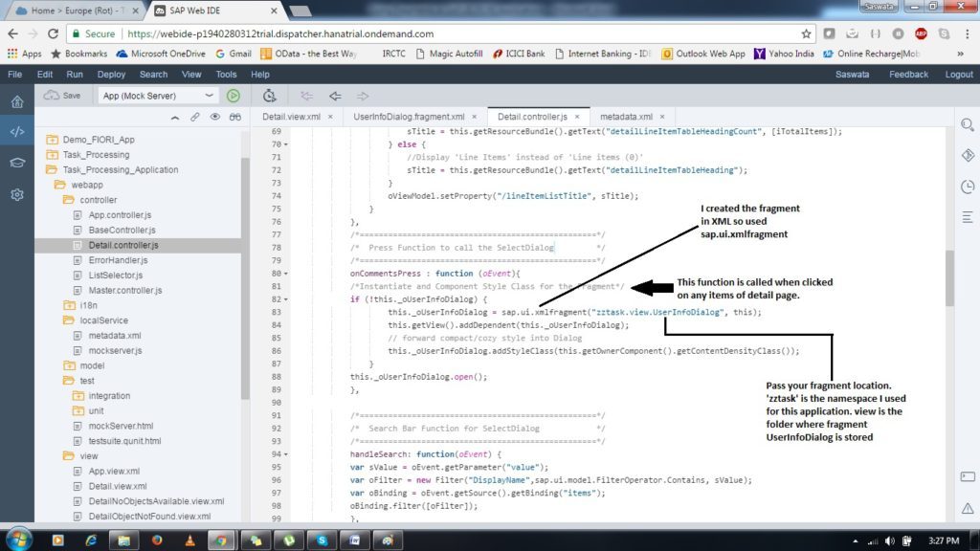The height and width of the screenshot is (551, 980).
Task: Open the Tools menu
Action: (226, 75)
